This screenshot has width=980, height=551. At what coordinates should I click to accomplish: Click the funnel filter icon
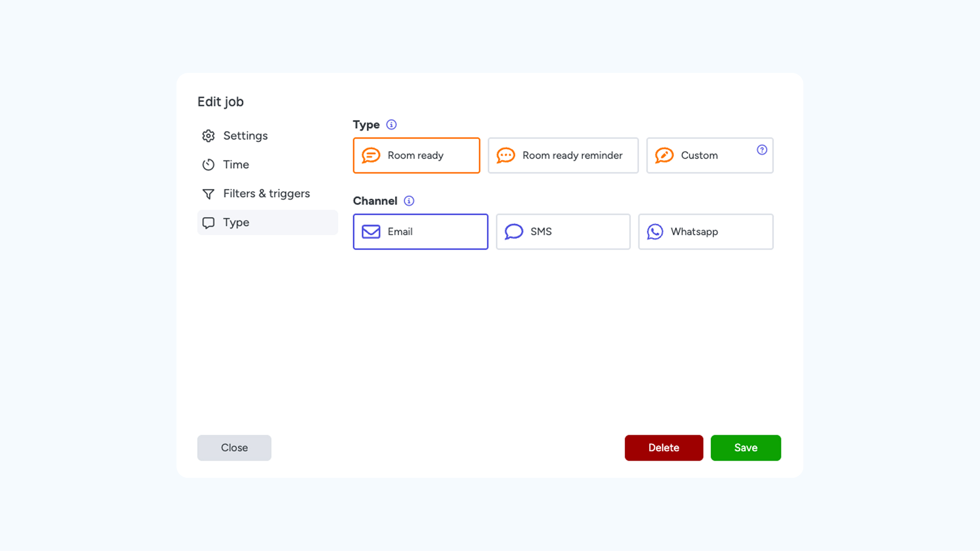[x=208, y=194]
